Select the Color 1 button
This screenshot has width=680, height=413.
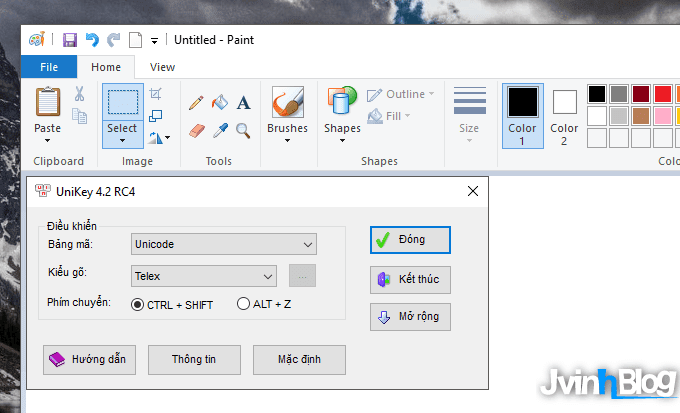coord(523,116)
